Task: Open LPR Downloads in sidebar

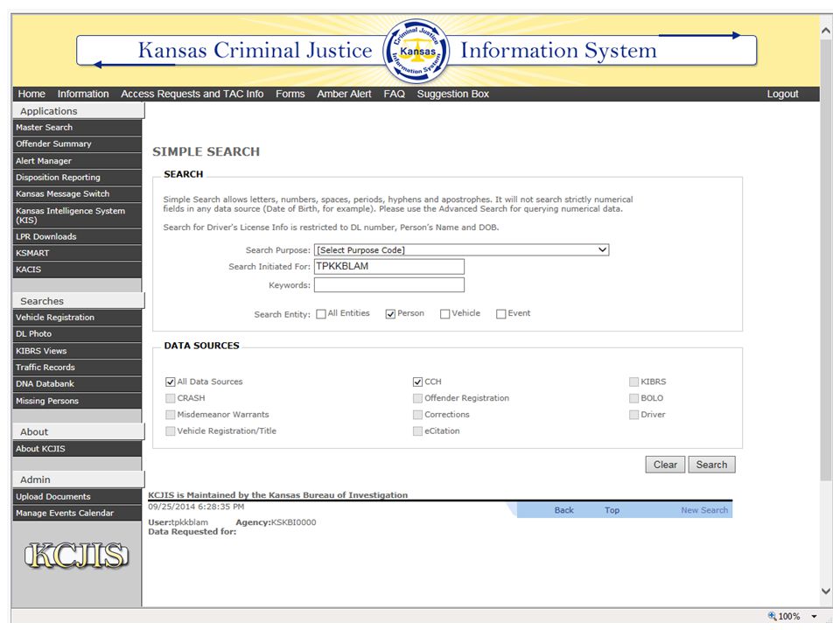Action: tap(77, 237)
